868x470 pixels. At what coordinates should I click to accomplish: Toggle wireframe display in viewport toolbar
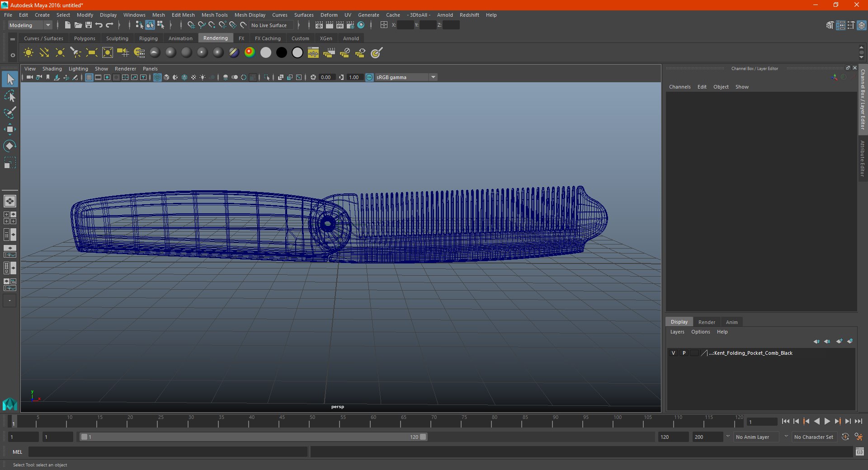pos(157,77)
